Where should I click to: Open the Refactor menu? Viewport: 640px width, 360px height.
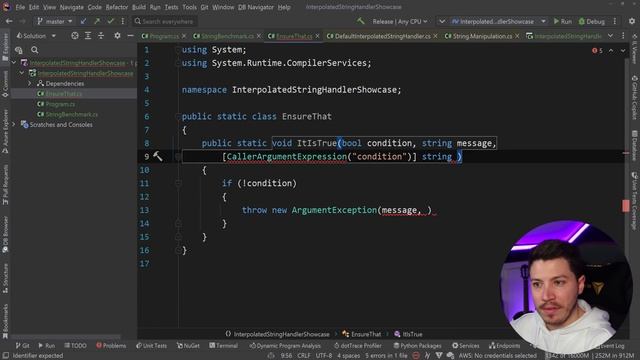point(117,7)
